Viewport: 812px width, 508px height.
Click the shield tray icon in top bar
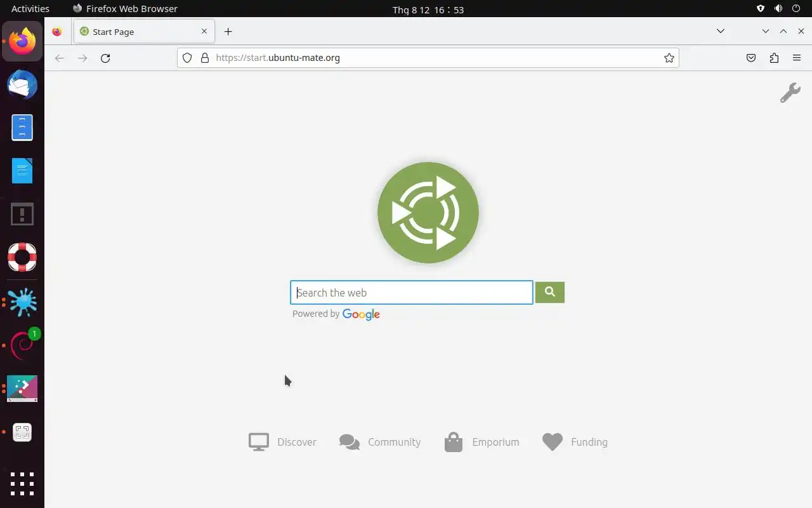tap(761, 9)
